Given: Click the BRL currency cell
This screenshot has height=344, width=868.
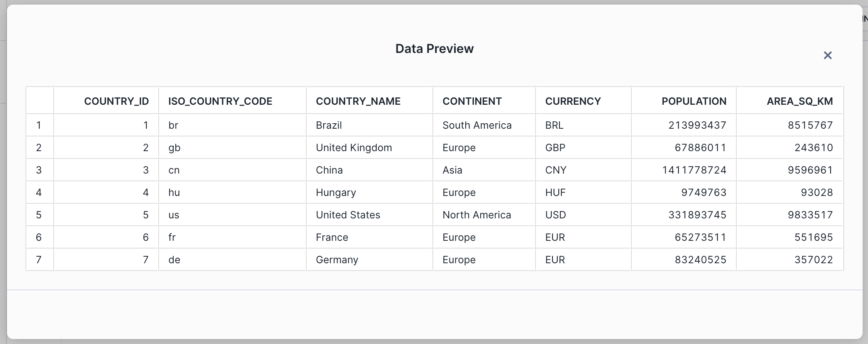Looking at the screenshot, I should pos(554,125).
